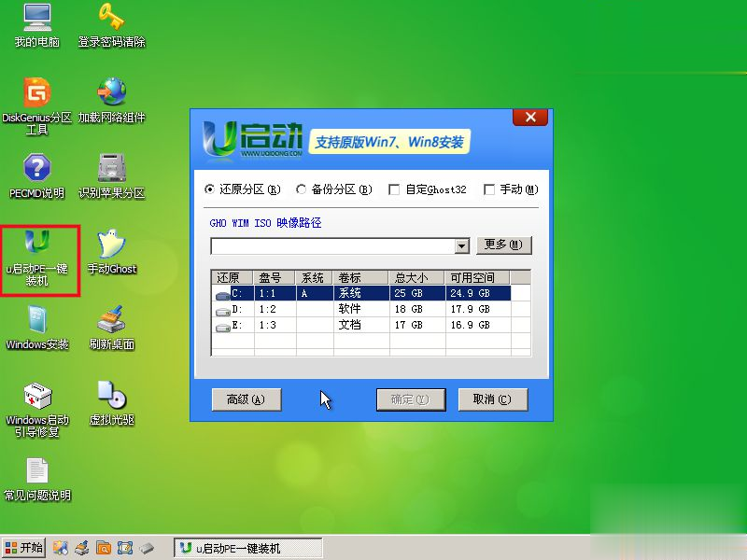
Task: Open 开始 start menu
Action: point(24,548)
